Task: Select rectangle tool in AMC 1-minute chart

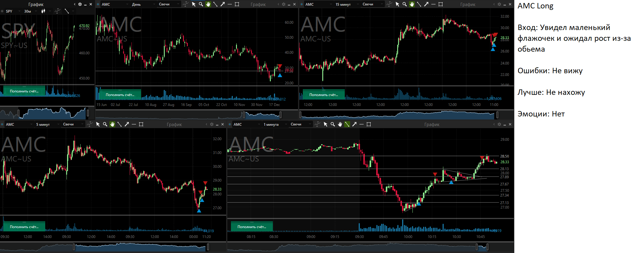Action: pos(369,124)
